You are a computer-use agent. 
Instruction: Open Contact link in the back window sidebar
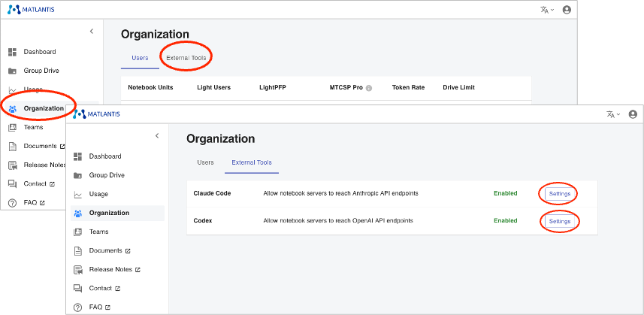coord(39,183)
